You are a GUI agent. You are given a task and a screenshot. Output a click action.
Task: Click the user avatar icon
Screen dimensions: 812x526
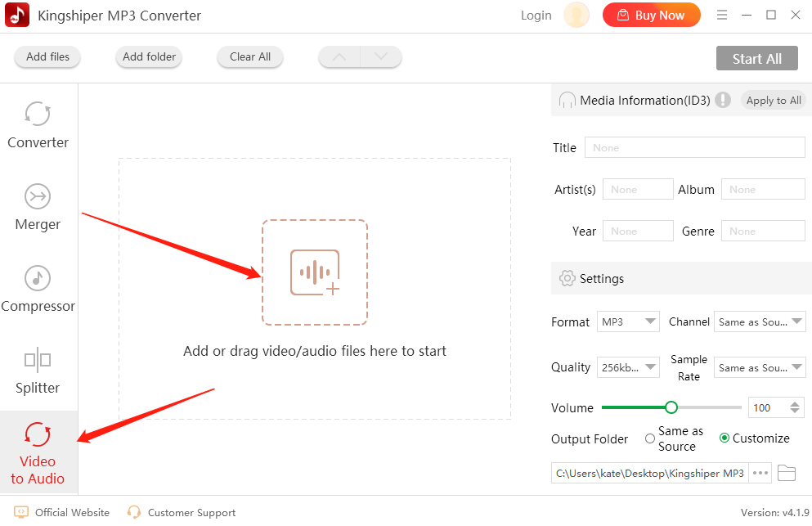click(x=576, y=15)
